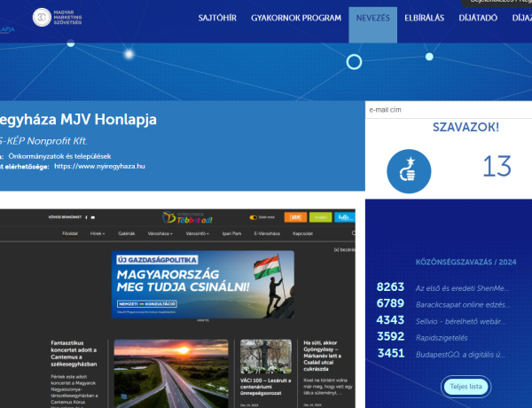Open the Rapidszigetelés entry
Viewport: 532px width, 408px height.
pyautogui.click(x=442, y=338)
